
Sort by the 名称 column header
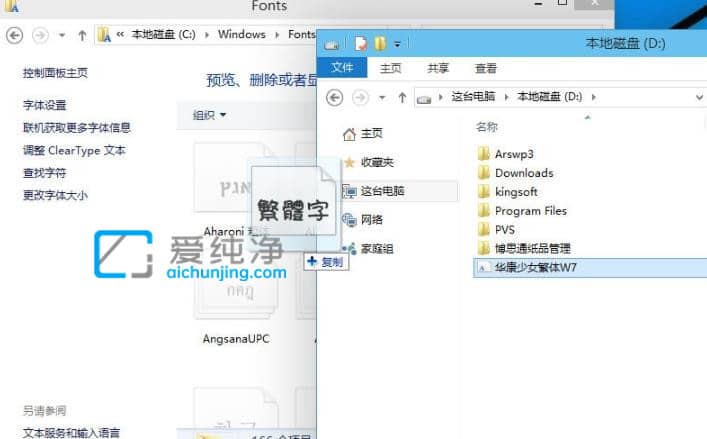[x=487, y=127]
